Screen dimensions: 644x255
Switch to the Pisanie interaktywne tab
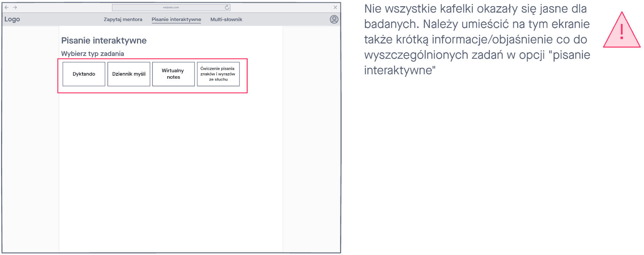tap(176, 20)
